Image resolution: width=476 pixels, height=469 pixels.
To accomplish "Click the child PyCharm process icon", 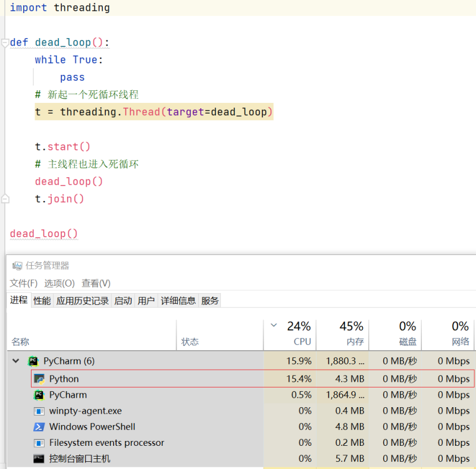I will [x=39, y=395].
